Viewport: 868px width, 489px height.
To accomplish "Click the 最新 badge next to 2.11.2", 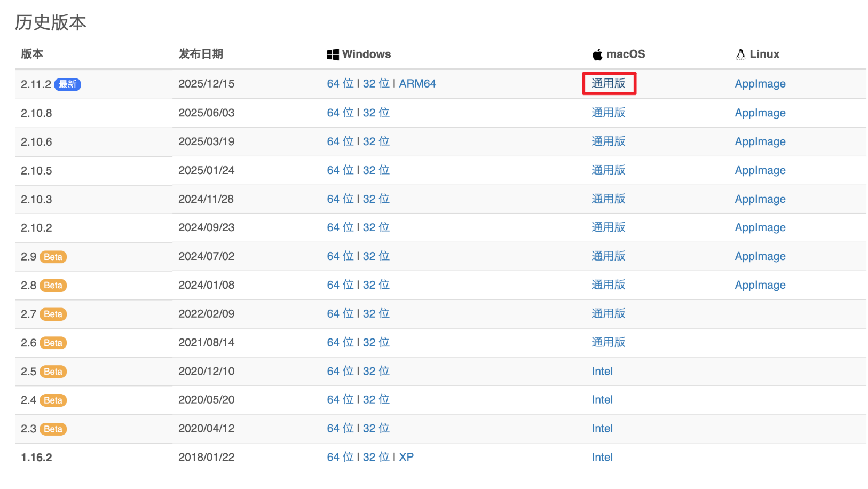I will click(x=68, y=84).
